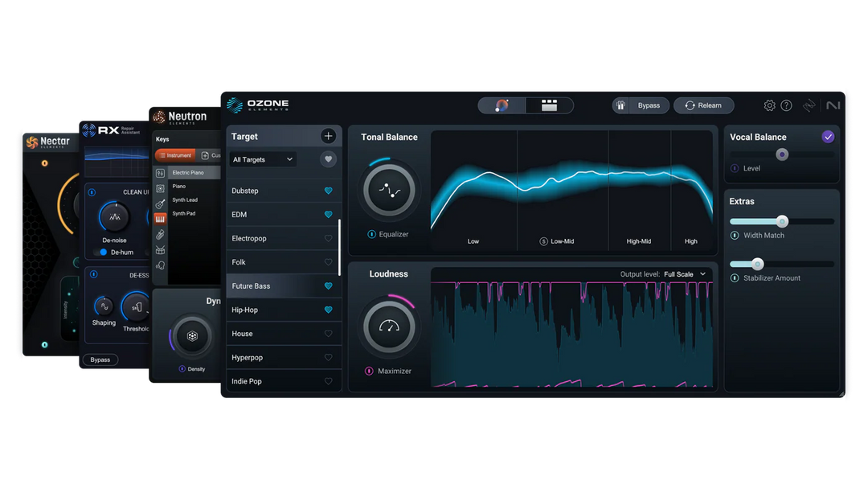Select the Hip-Hop target
Image resolution: width=868 pixels, height=489 pixels.
click(x=284, y=310)
